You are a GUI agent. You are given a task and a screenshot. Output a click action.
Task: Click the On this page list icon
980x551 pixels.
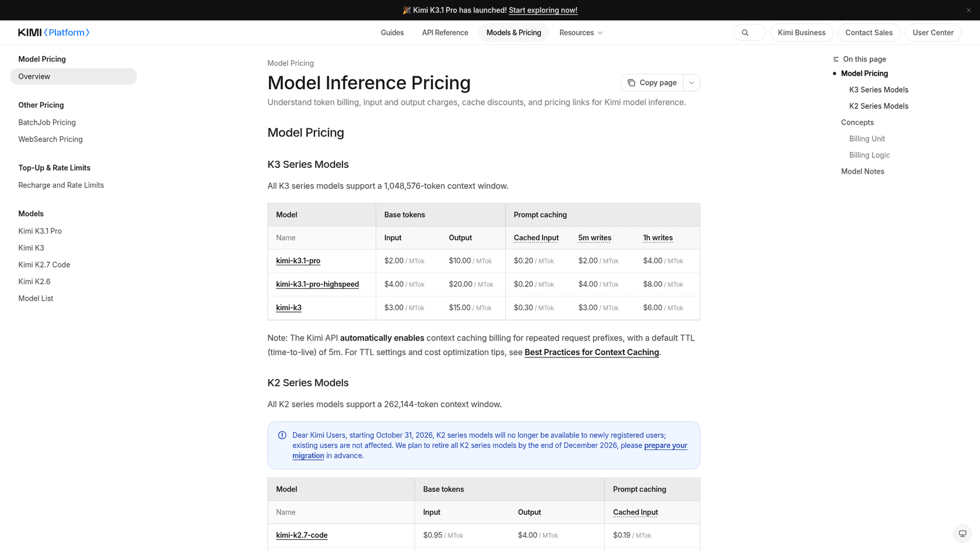tap(836, 59)
